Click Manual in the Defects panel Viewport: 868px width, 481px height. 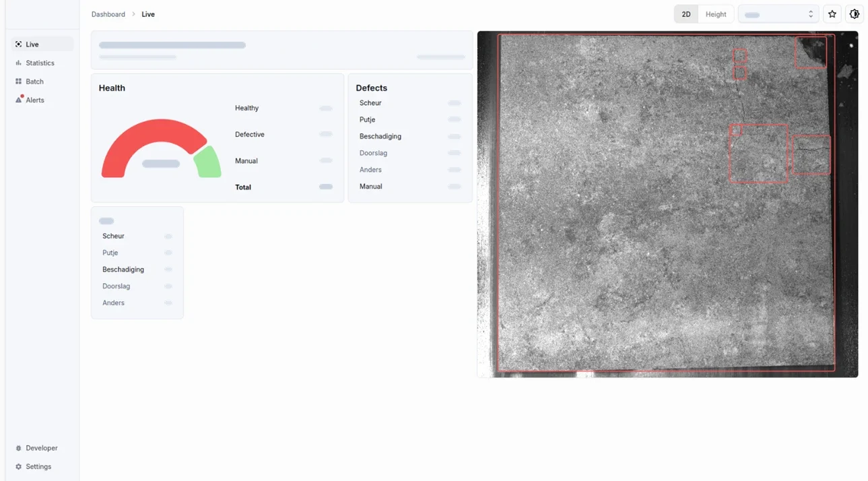pyautogui.click(x=410, y=187)
